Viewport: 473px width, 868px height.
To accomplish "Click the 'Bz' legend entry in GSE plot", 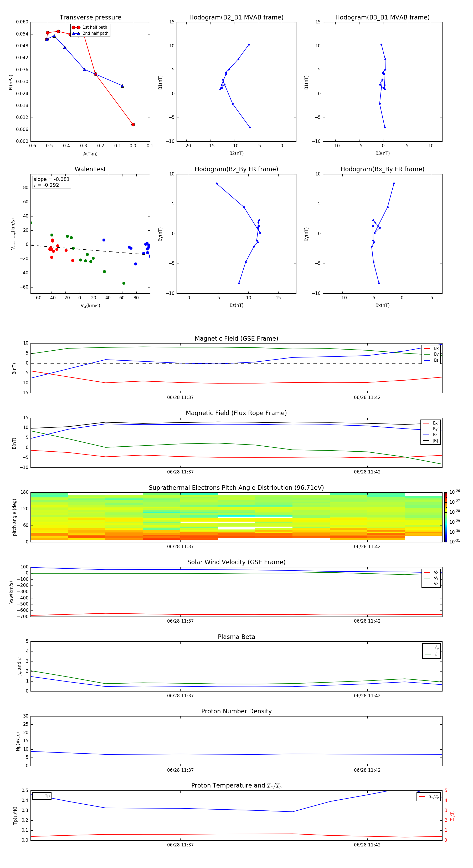I will tap(431, 360).
